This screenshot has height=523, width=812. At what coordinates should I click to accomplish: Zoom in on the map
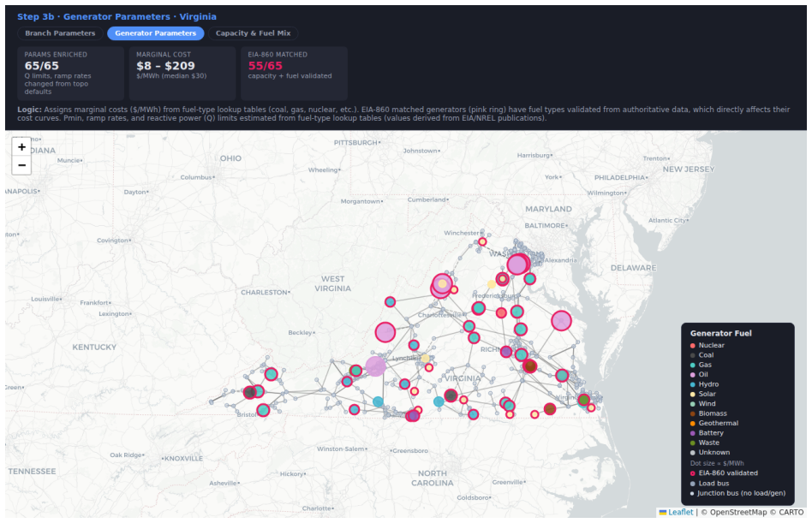click(x=21, y=147)
